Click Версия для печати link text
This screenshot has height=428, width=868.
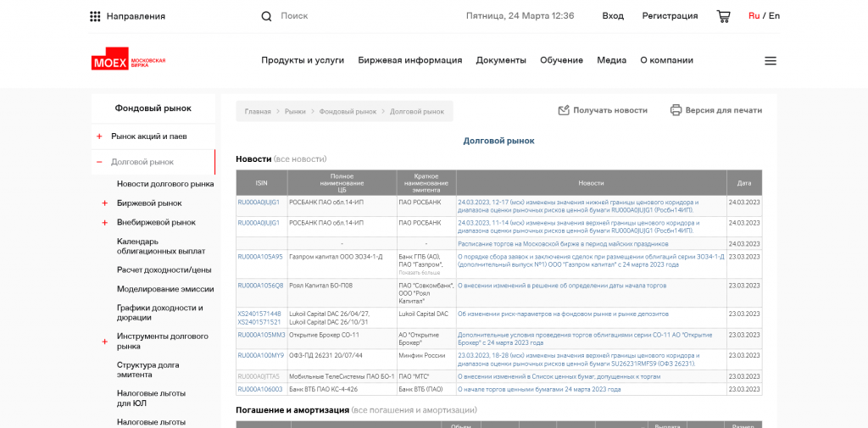coord(724,110)
